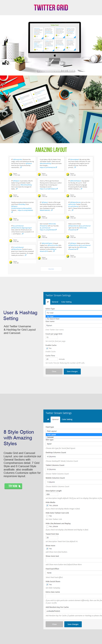Choose For Search Feed in the Select Type list
The width and height of the screenshot is (102, 644).
point(53,319)
